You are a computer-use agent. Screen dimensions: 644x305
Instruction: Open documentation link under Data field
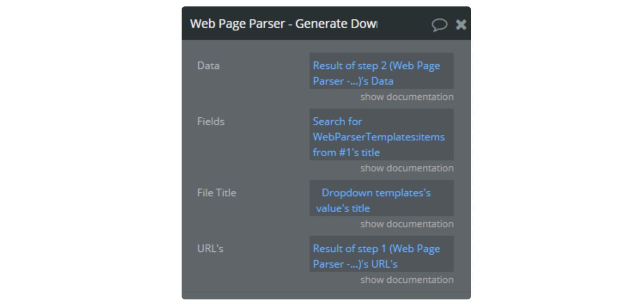coord(407,97)
